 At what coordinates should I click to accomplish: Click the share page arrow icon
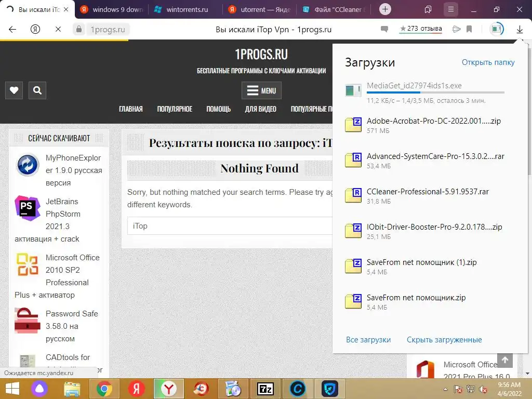coord(457,29)
